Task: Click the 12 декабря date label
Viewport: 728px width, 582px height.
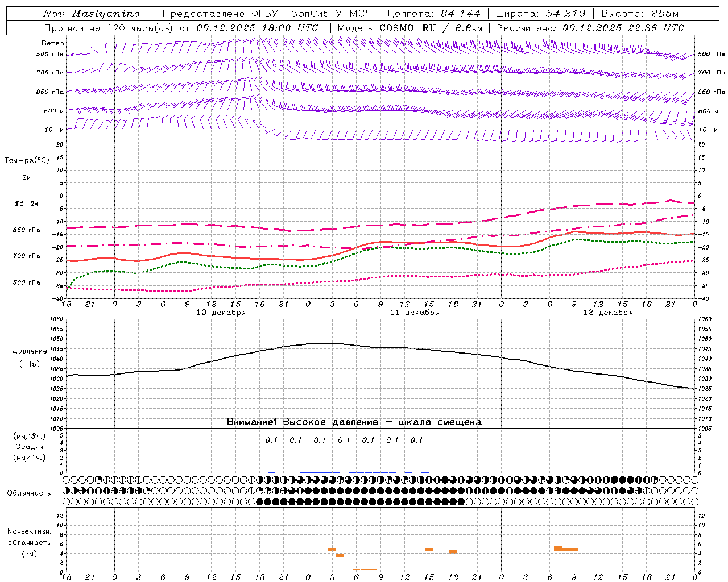Action: click(608, 313)
